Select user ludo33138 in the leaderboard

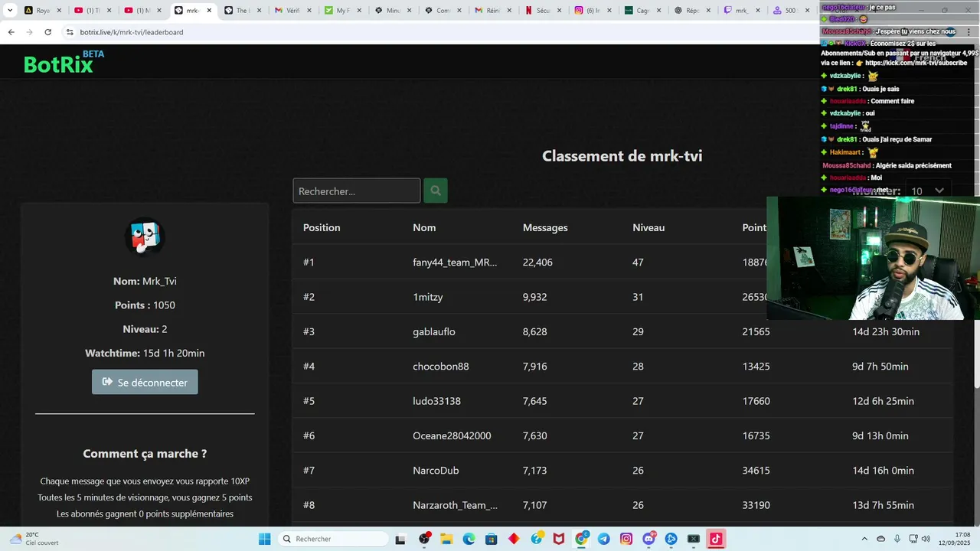436,401
